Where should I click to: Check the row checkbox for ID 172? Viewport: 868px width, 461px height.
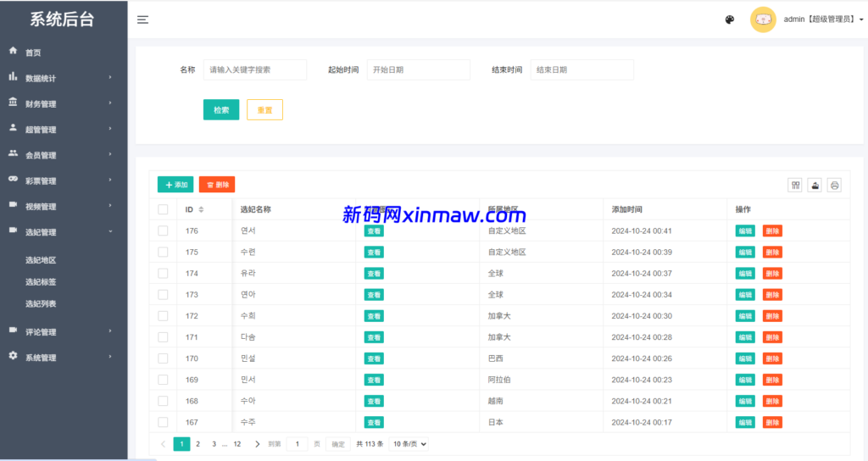coord(163,316)
